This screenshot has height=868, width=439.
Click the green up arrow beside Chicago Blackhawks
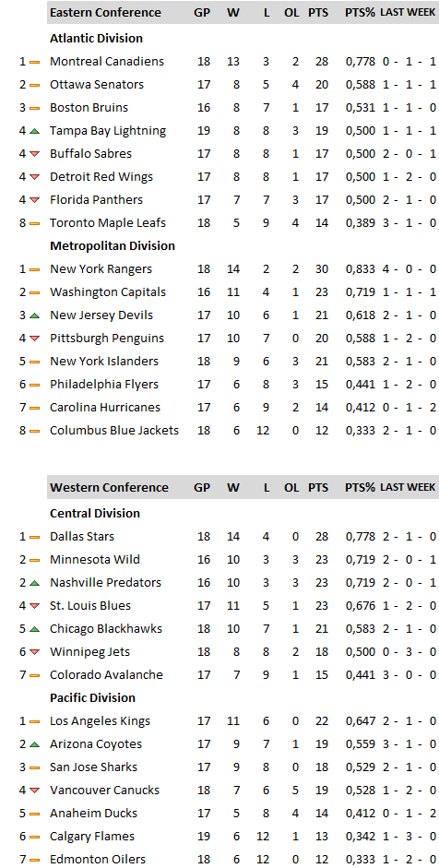(x=34, y=629)
